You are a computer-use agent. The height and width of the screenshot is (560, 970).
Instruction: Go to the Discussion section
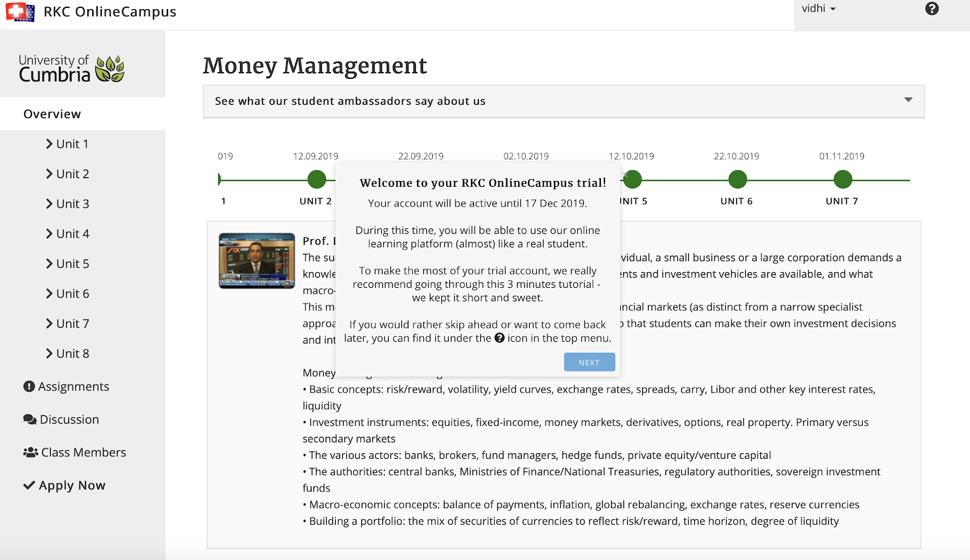(x=61, y=419)
